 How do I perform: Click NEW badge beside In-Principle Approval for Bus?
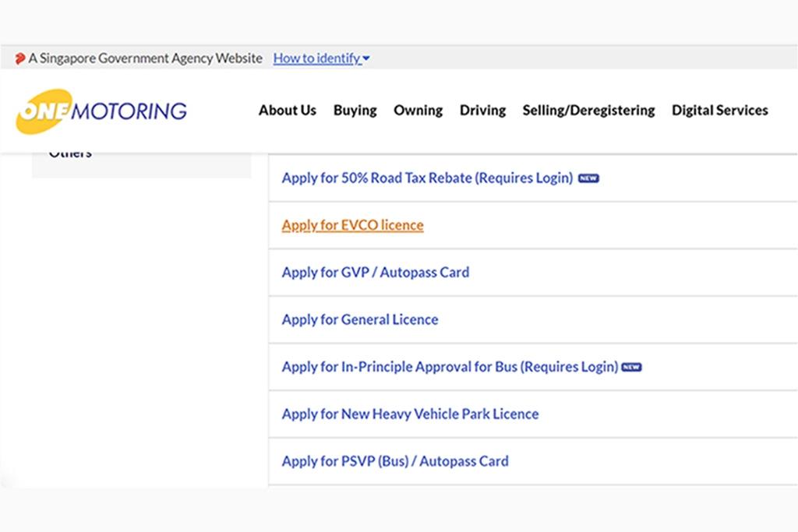click(631, 367)
